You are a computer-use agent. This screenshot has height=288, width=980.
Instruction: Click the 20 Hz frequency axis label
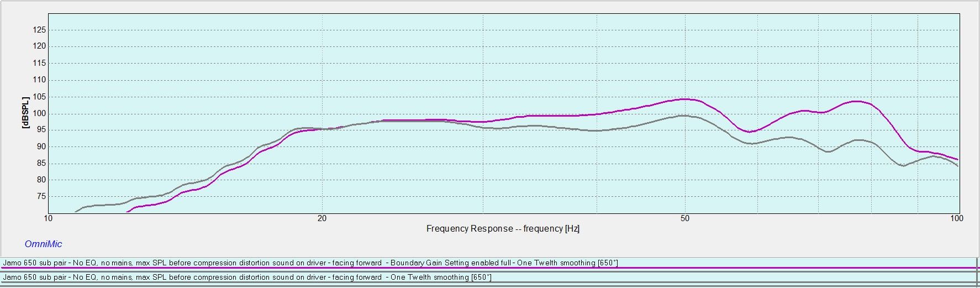[x=322, y=218]
